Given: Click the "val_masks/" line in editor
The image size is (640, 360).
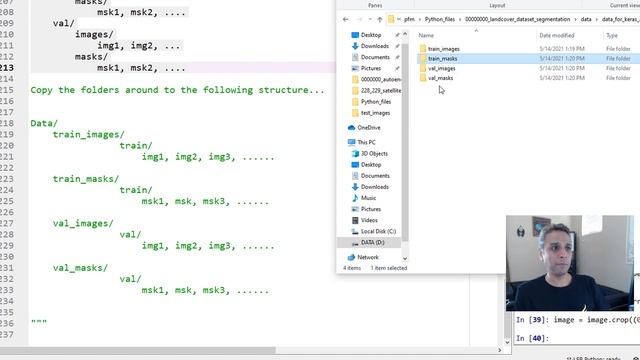Looking at the screenshot, I should (x=80, y=268).
